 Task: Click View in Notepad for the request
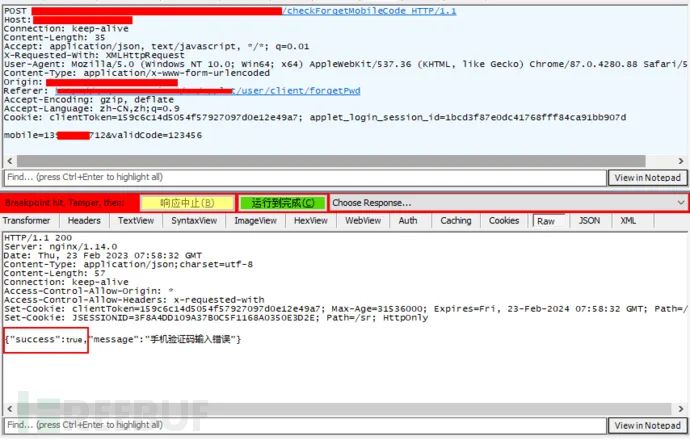[648, 177]
